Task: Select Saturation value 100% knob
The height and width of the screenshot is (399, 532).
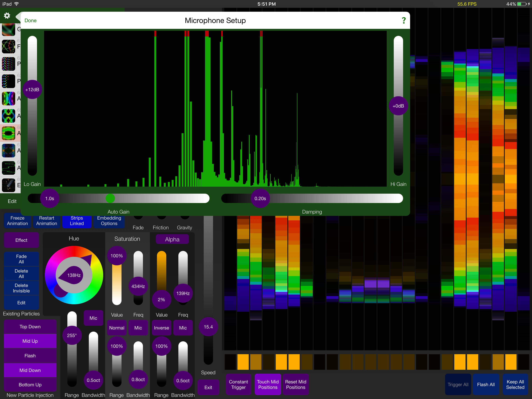Action: pyautogui.click(x=117, y=256)
